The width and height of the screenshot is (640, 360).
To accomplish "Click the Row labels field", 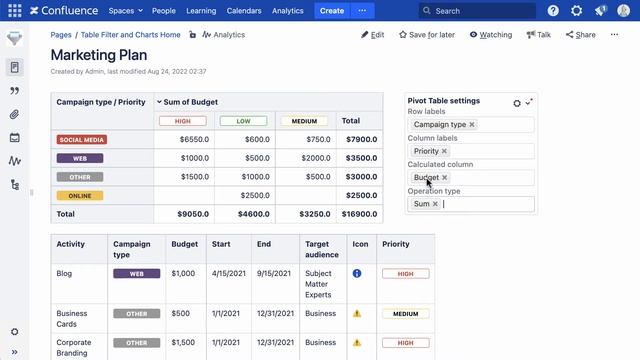I will point(471,124).
